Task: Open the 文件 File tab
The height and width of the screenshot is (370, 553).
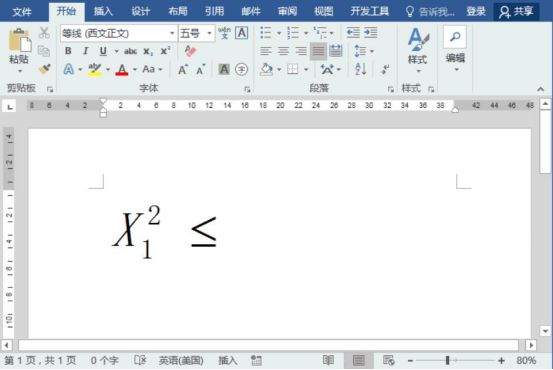Action: tap(22, 12)
